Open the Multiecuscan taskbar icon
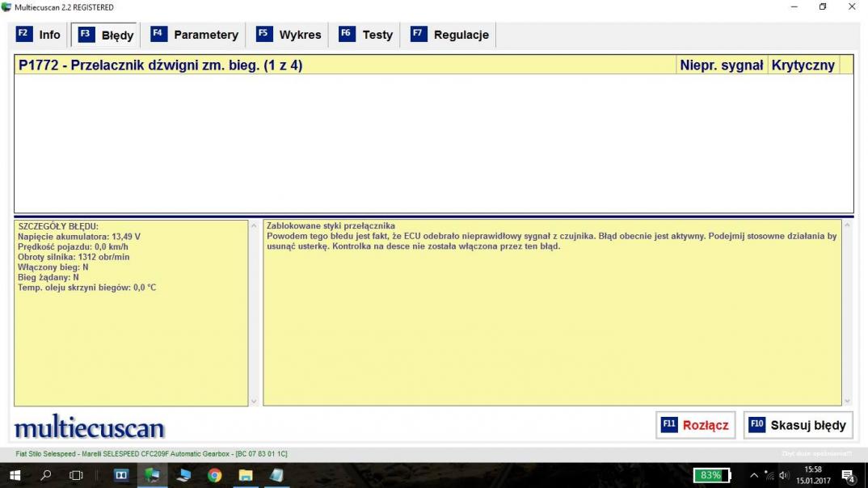The height and width of the screenshot is (488, 868). tap(152, 475)
